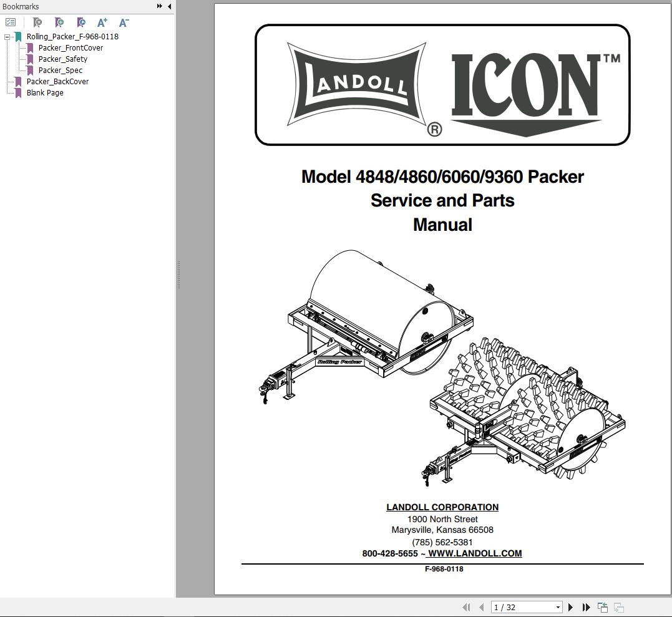
Task: Select the Packer_BackCover bookmark
Action: click(x=57, y=81)
